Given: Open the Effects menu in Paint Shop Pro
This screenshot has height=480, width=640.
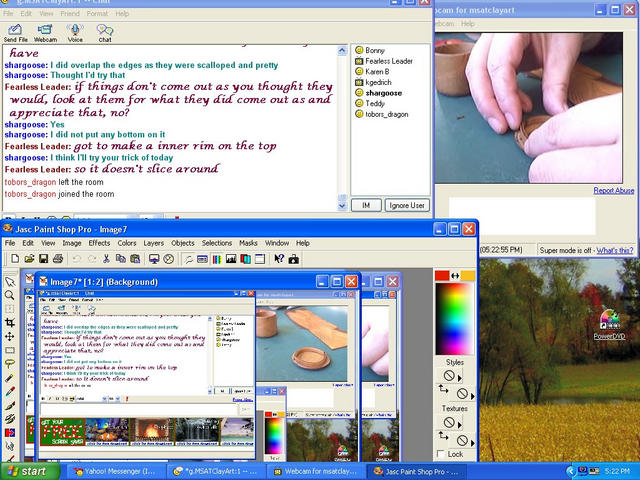Looking at the screenshot, I should pyautogui.click(x=99, y=243).
